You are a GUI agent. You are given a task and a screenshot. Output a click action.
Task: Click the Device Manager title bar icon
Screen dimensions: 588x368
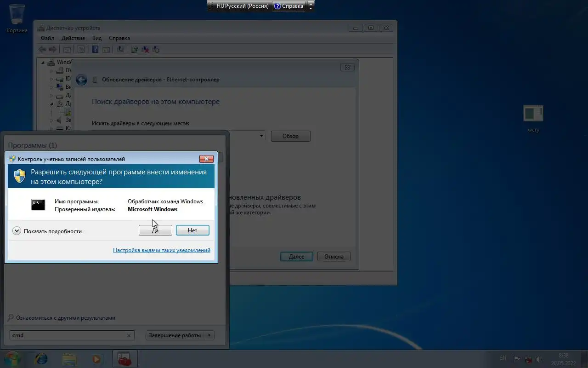(x=41, y=28)
